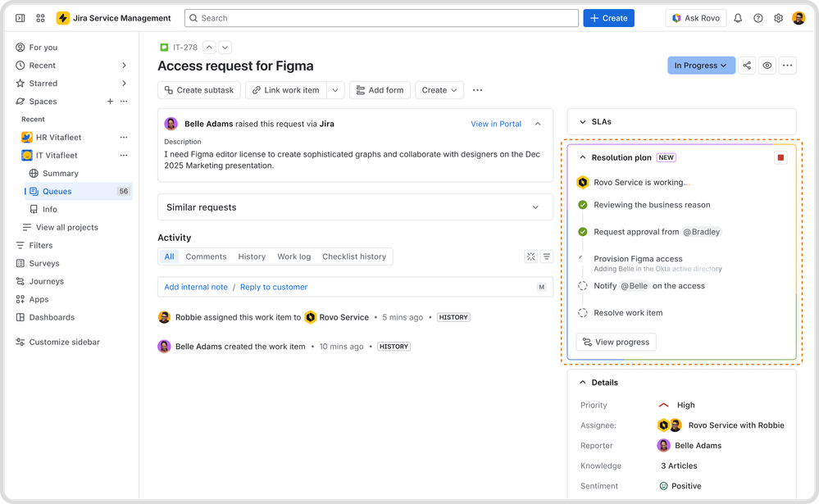This screenshot has height=504, width=819.
Task: Open more options beside Spaces
Action: pos(124,102)
